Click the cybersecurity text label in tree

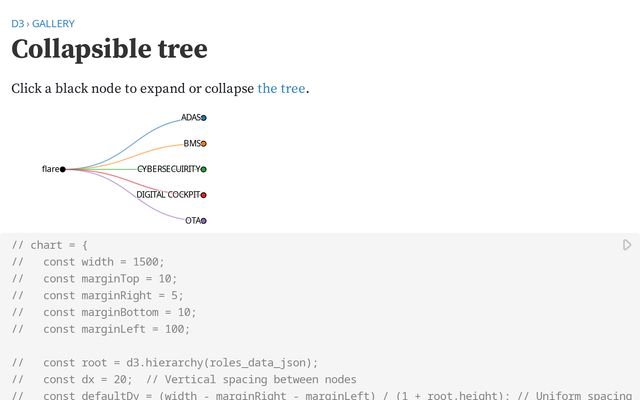168,169
